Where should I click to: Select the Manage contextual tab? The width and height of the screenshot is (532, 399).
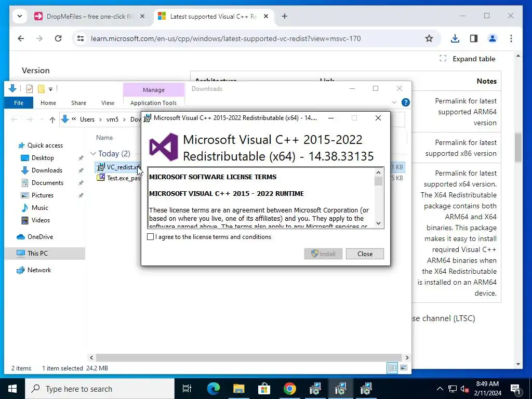(154, 90)
